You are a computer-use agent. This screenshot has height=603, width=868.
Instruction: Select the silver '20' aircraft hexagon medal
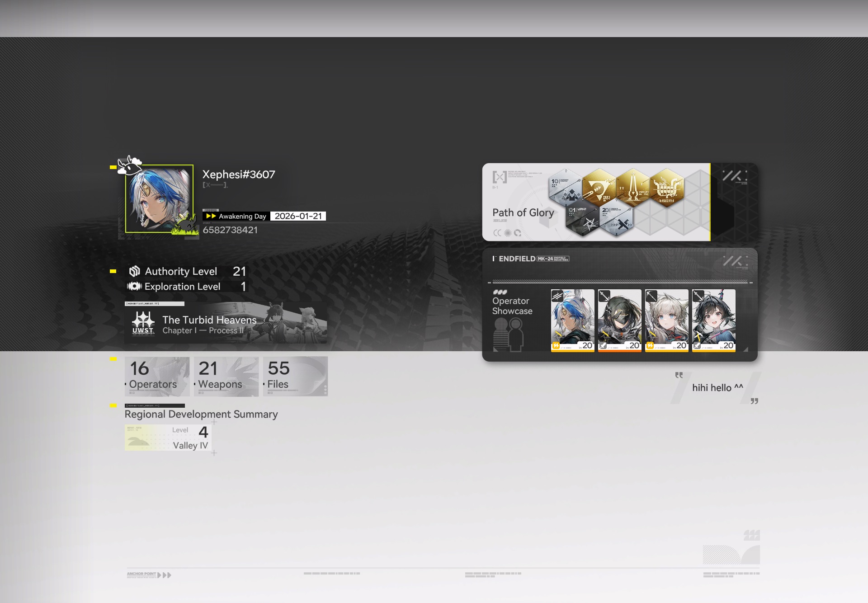[x=616, y=219]
